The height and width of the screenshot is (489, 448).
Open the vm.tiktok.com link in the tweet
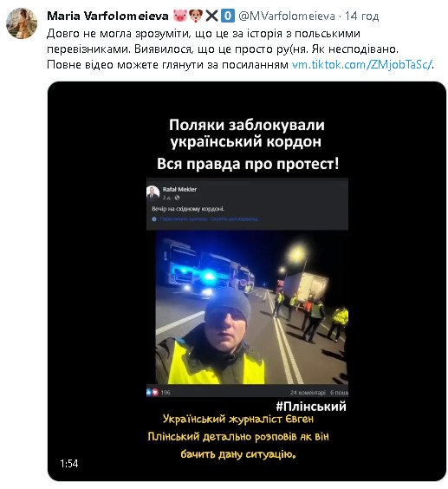click(361, 64)
